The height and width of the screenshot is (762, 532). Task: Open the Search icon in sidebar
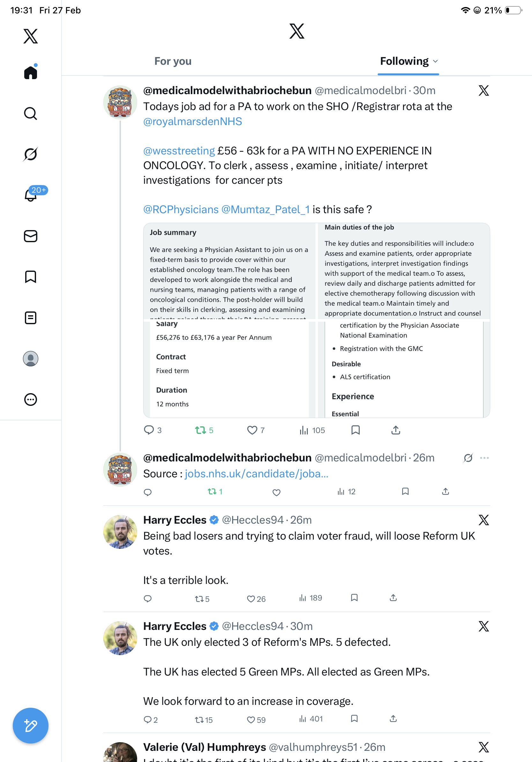click(31, 114)
